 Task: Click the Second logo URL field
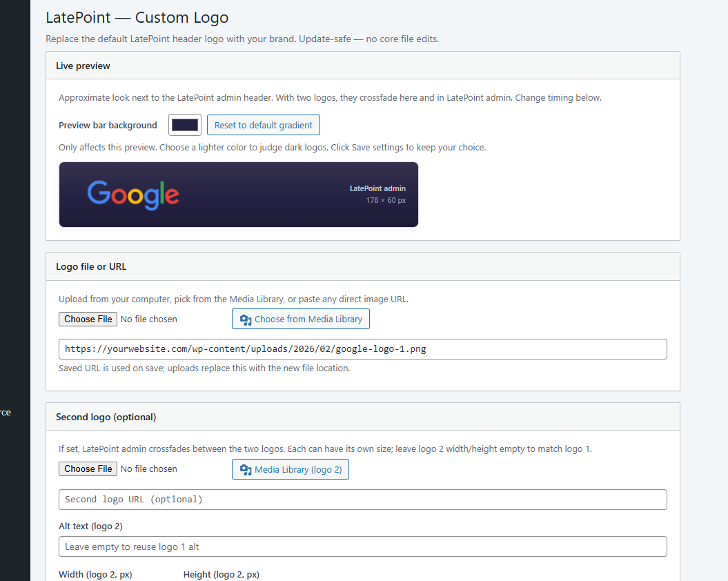362,499
